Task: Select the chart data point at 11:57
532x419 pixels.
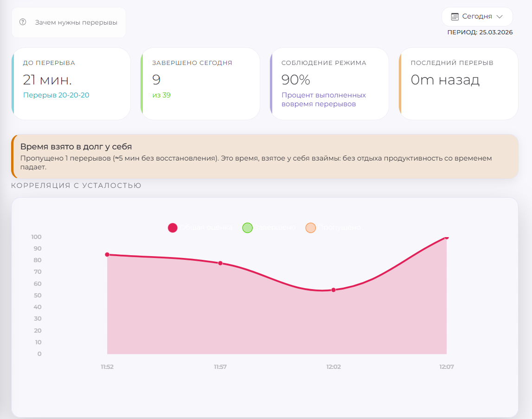Action: coord(220,263)
